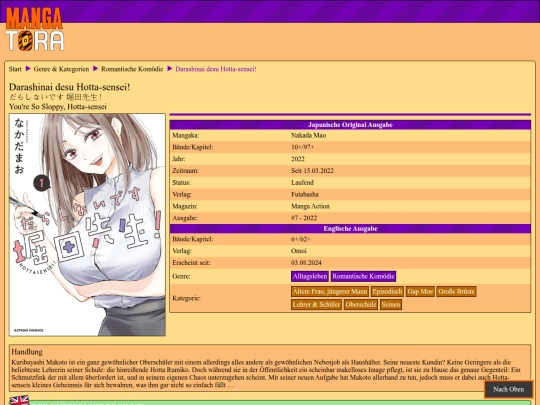Click the Jahr value 2022

pyautogui.click(x=298, y=159)
